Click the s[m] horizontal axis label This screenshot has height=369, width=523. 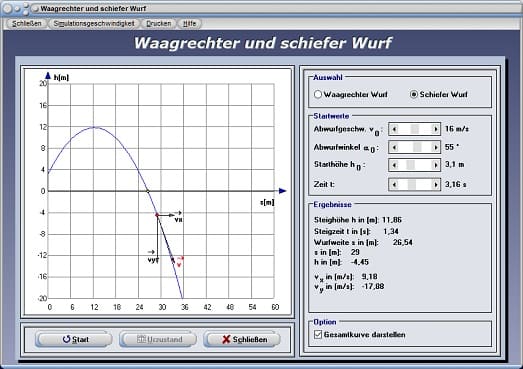(x=267, y=202)
